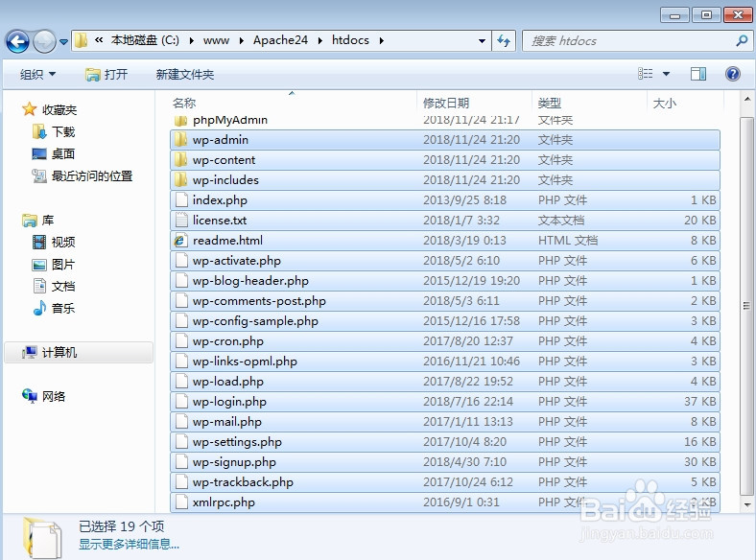
Task: Click the Back navigation arrow button
Action: [x=17, y=41]
